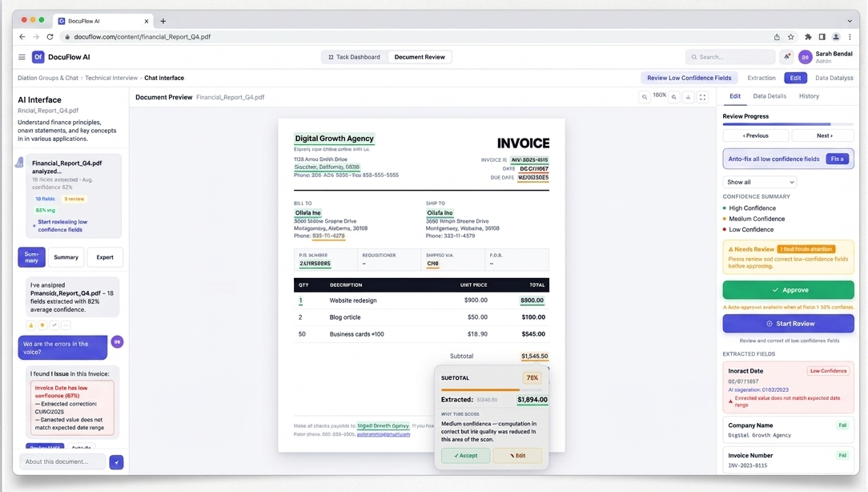This screenshot has height=492, width=868.
Task: Reload the page in the browser
Action: coord(50,37)
